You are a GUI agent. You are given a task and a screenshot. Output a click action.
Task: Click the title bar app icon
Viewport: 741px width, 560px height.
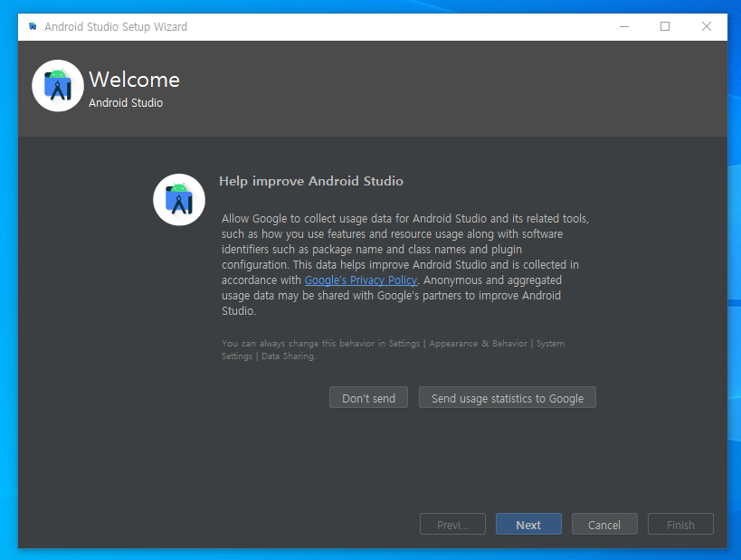click(x=33, y=26)
